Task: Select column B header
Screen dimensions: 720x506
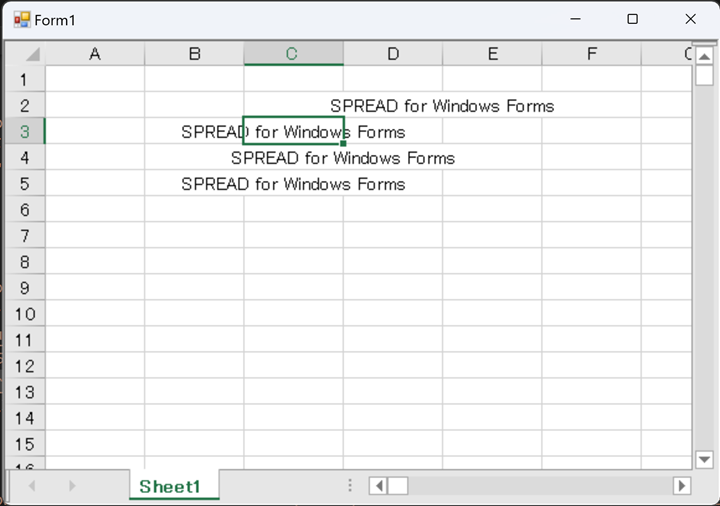Action: (194, 54)
